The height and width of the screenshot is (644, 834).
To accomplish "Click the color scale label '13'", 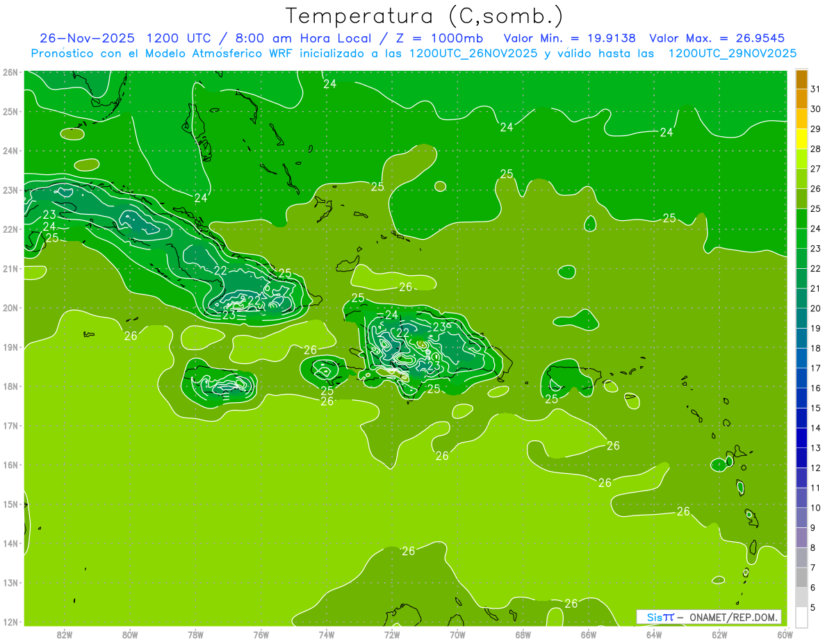I will click(815, 448).
